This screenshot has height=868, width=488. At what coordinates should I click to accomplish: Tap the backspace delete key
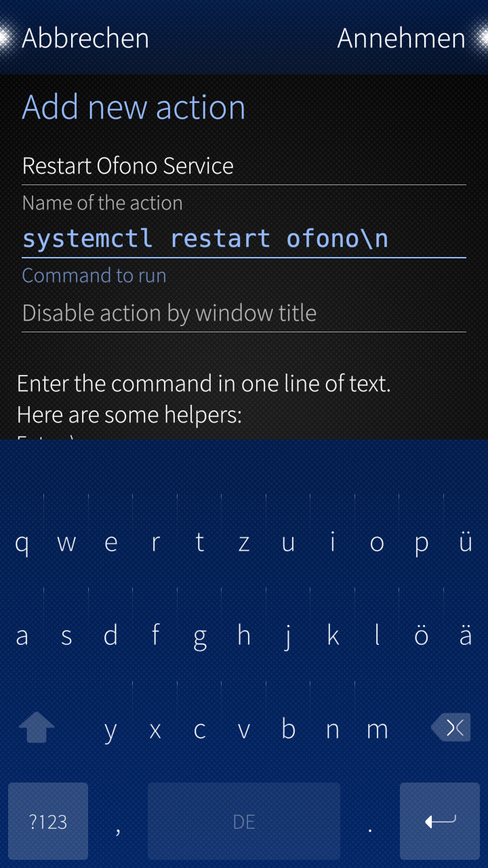(451, 728)
